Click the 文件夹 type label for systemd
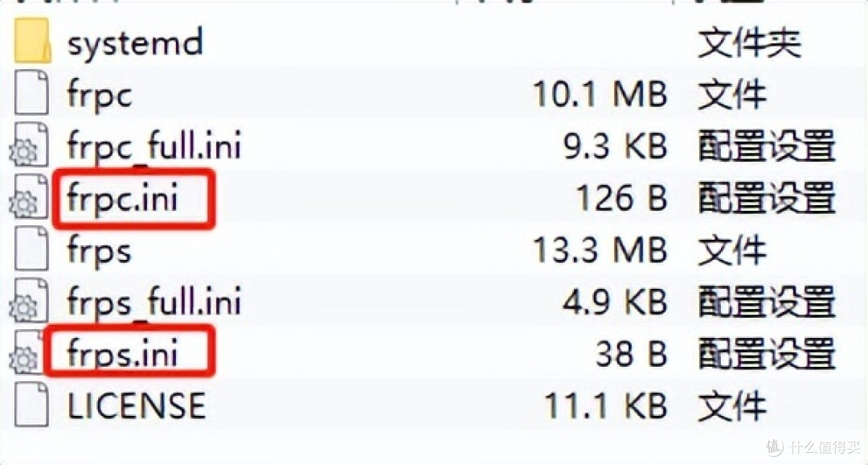Screen dimensions: 868x465 750,42
